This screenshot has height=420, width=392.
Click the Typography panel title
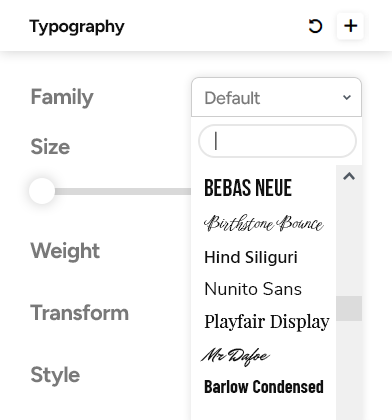pyautogui.click(x=77, y=26)
